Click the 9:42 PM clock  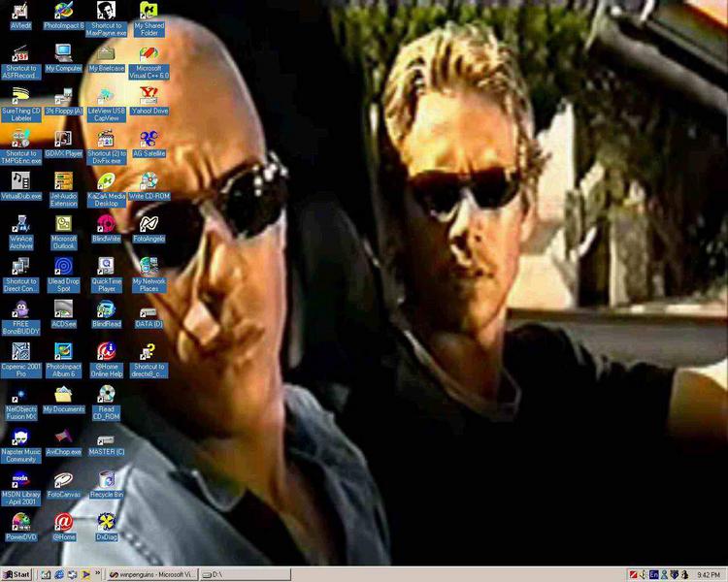(x=709, y=575)
